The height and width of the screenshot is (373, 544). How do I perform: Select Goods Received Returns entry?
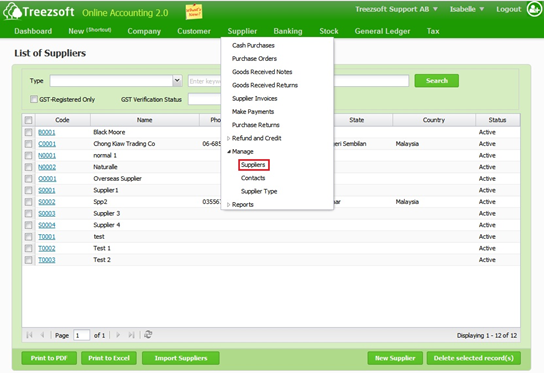click(265, 85)
